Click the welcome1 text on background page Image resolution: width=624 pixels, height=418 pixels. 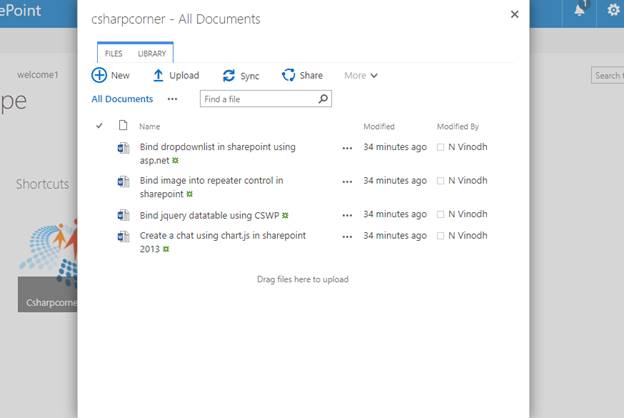click(37, 75)
